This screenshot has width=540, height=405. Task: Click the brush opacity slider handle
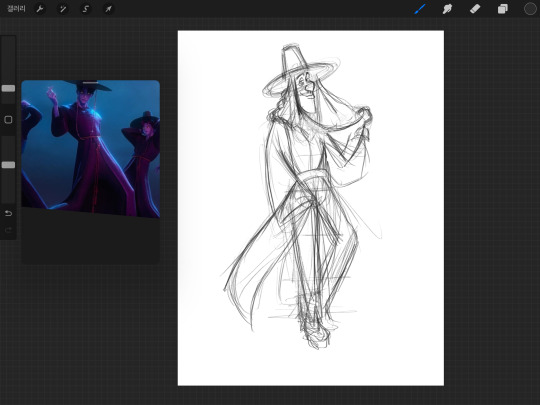tap(8, 165)
